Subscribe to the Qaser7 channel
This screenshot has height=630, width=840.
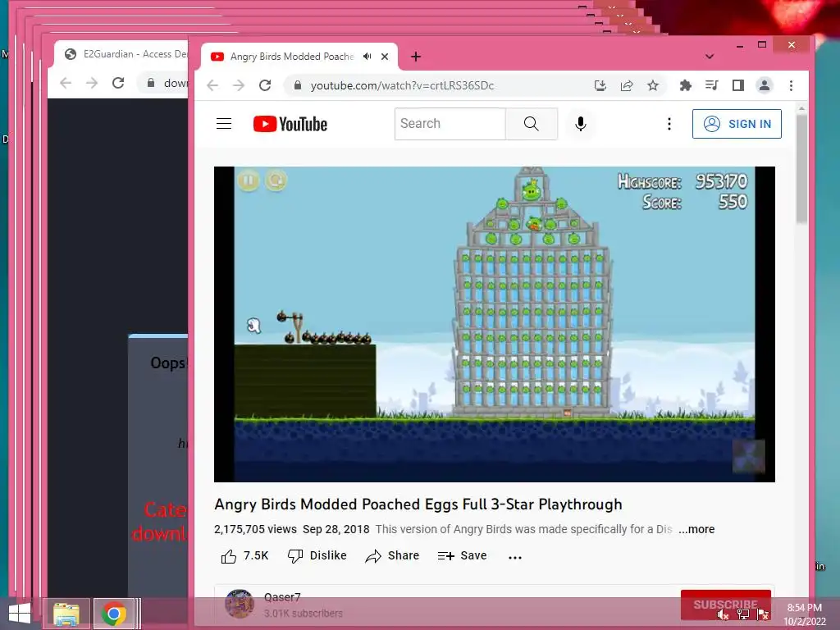[x=725, y=605]
